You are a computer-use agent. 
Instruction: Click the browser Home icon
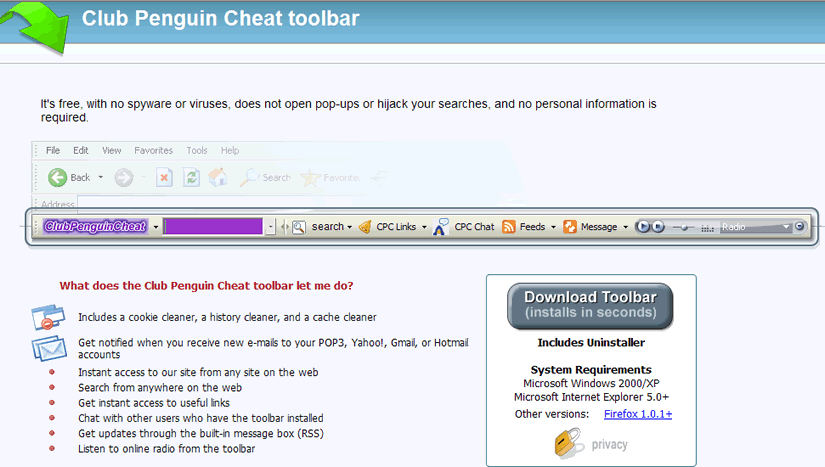pyautogui.click(x=217, y=178)
